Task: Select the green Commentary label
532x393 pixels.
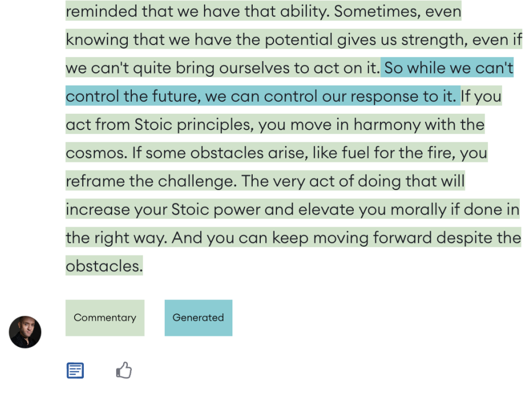Action: pyautogui.click(x=105, y=318)
